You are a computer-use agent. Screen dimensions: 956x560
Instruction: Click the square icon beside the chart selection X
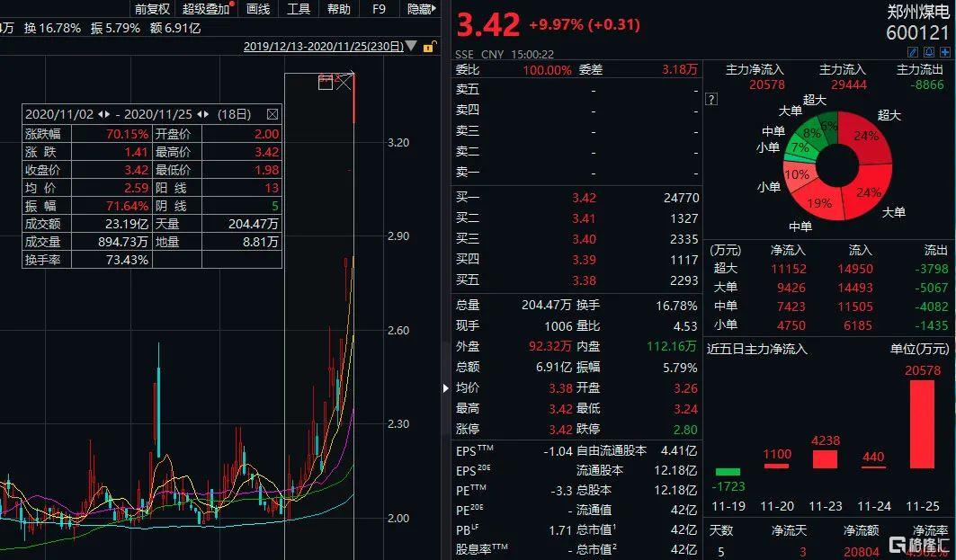tap(326, 82)
